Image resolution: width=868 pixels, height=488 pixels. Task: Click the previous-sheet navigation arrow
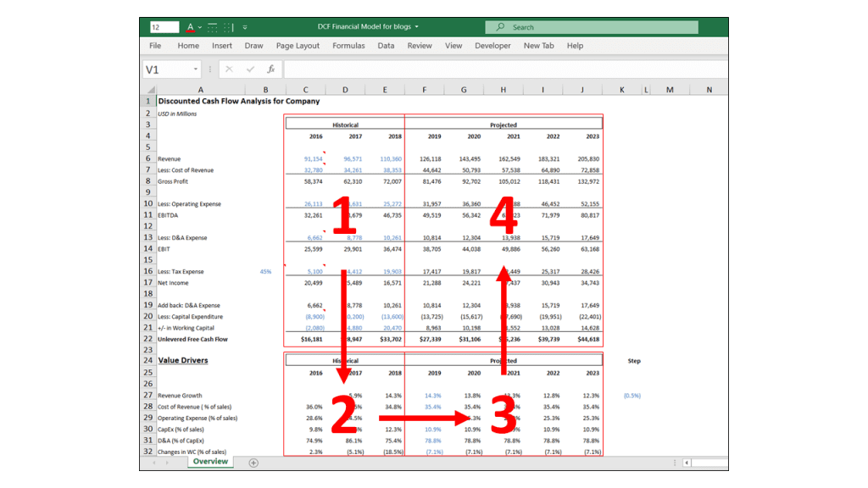point(154,463)
